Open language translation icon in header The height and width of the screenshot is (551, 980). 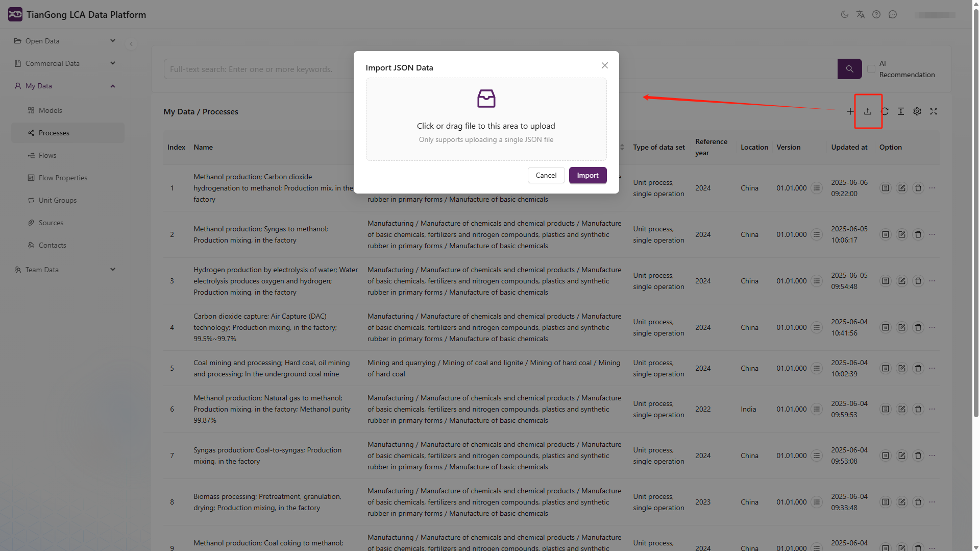tap(861, 14)
